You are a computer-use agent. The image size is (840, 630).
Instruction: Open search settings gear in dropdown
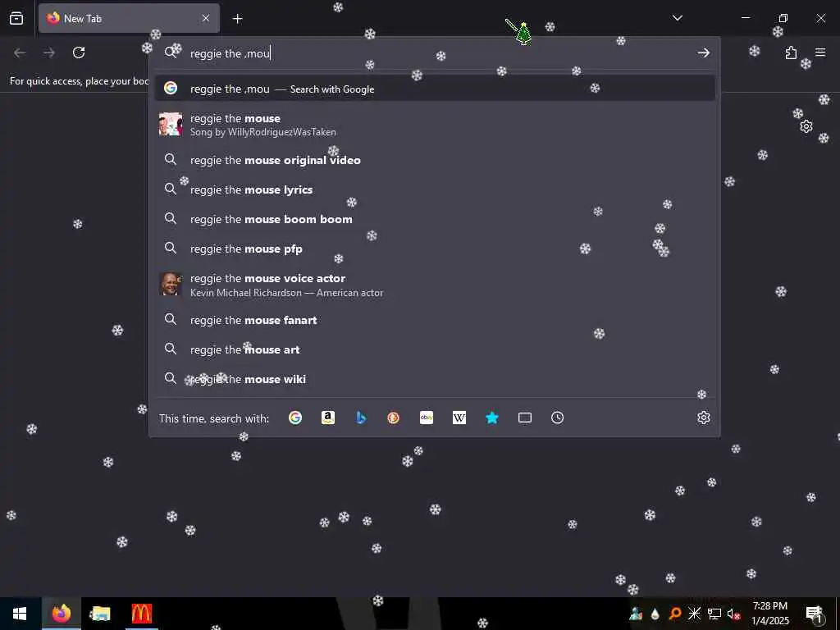(x=703, y=418)
